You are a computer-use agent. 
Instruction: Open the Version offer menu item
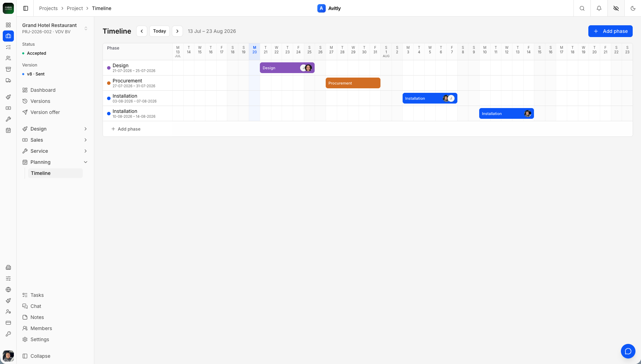pos(55,112)
